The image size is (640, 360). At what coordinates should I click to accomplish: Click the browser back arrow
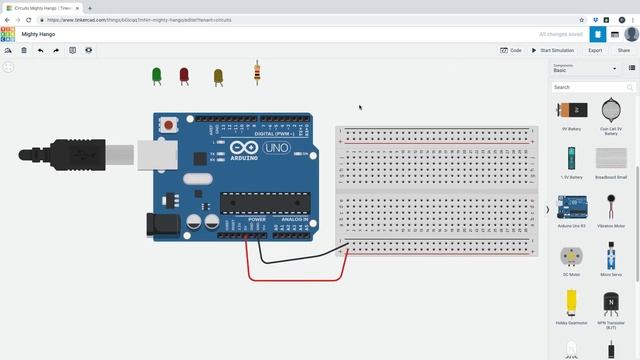[7, 20]
